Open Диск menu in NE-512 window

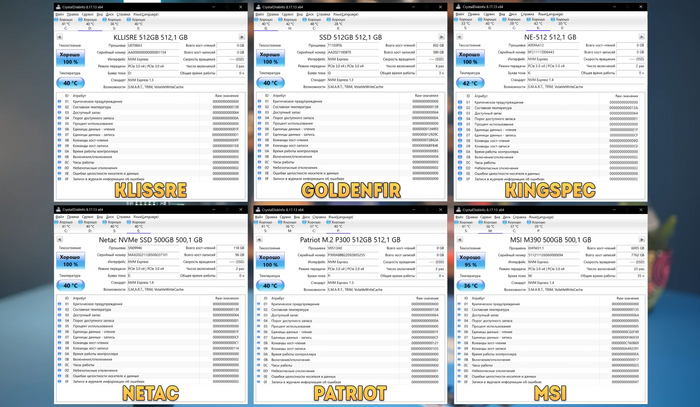(x=513, y=14)
